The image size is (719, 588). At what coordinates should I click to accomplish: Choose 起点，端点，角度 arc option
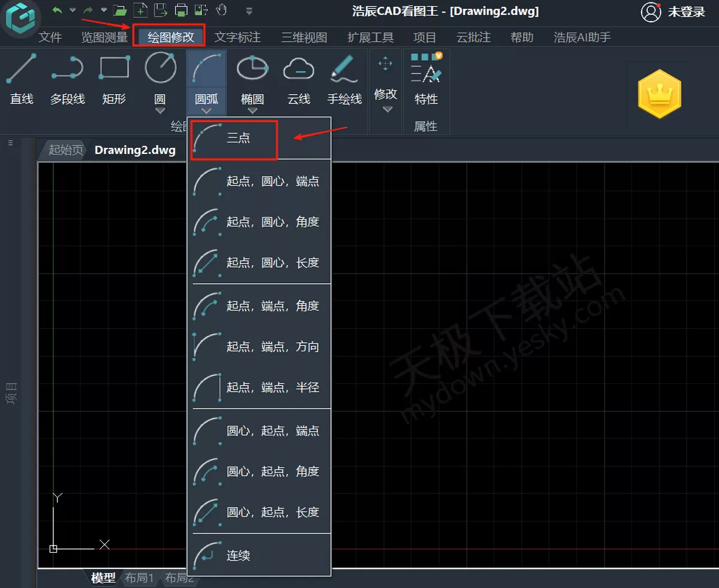[261, 306]
